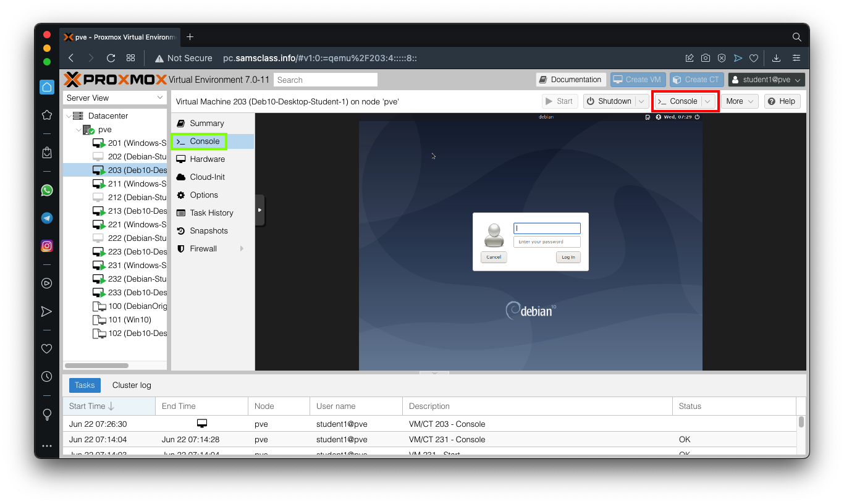Open the Task History panel

point(213,213)
